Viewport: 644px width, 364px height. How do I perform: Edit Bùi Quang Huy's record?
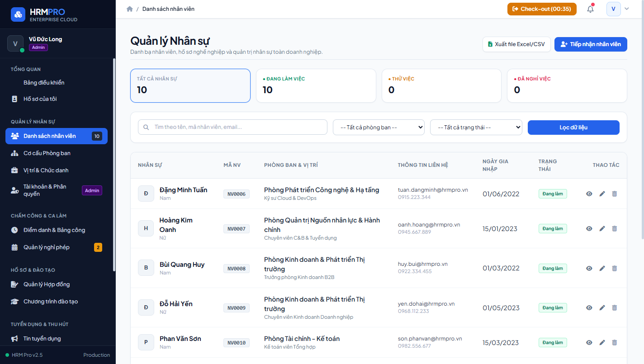(x=602, y=269)
